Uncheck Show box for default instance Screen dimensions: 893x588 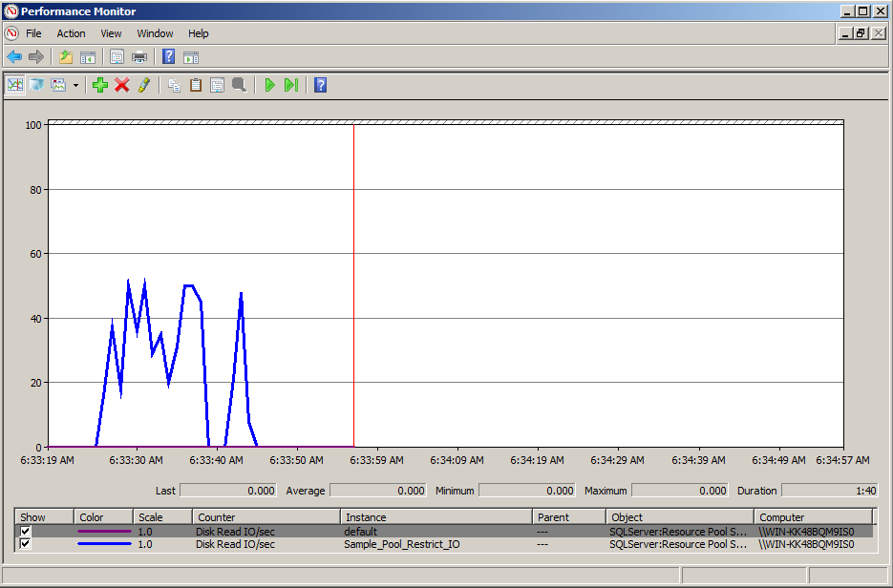tap(26, 532)
